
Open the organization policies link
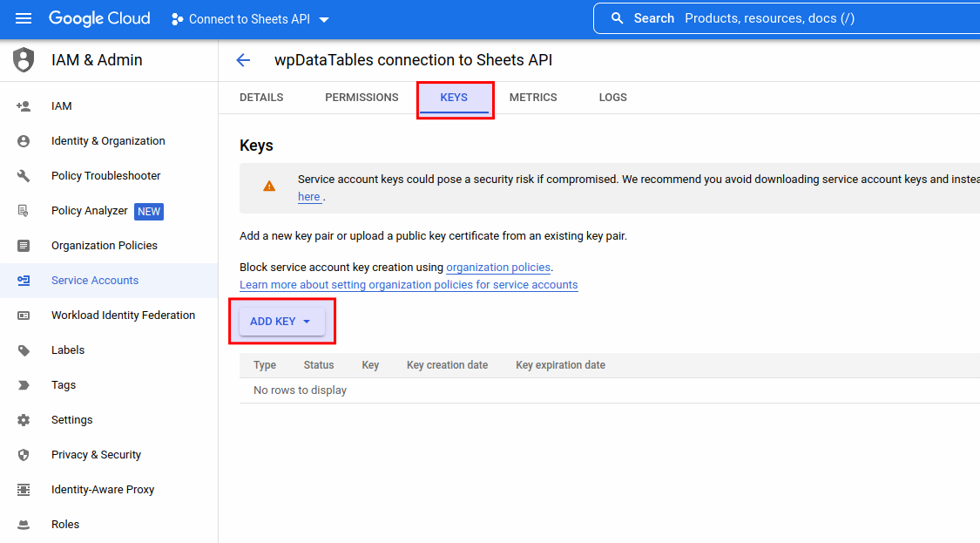(x=498, y=267)
